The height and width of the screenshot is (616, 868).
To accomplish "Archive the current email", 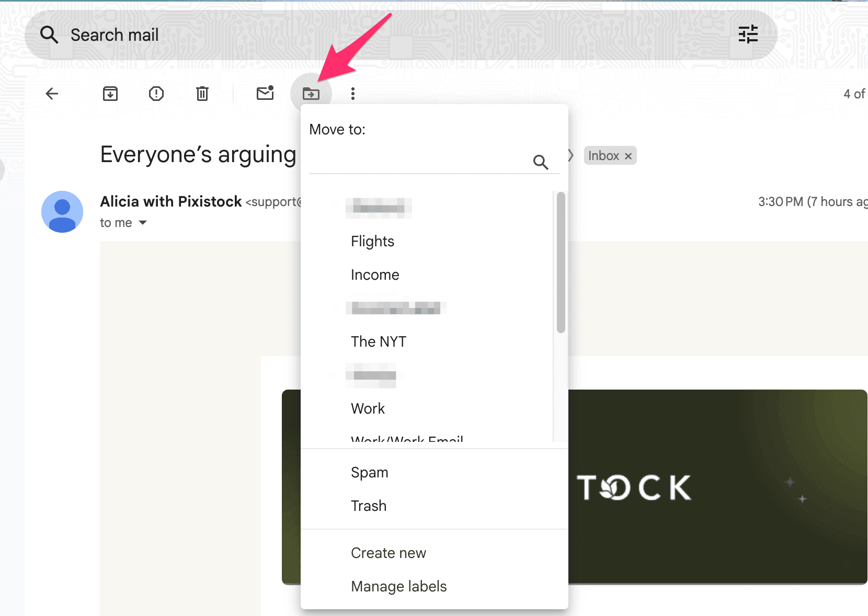I will coord(110,94).
